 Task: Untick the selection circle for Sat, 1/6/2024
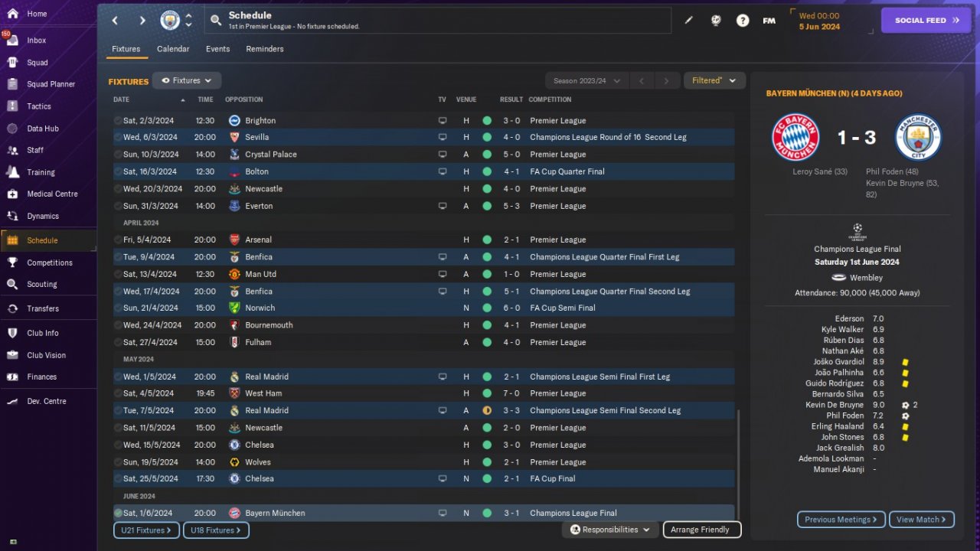coord(118,514)
